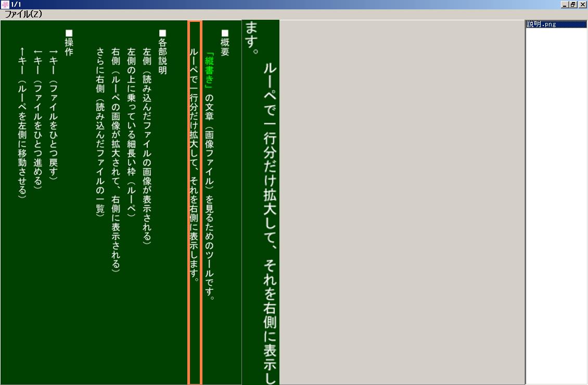Minimize the viewer window

(565, 4)
